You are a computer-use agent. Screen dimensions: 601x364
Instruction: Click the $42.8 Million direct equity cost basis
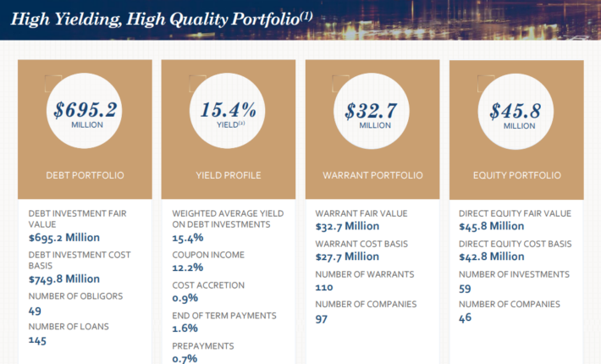coord(491,256)
